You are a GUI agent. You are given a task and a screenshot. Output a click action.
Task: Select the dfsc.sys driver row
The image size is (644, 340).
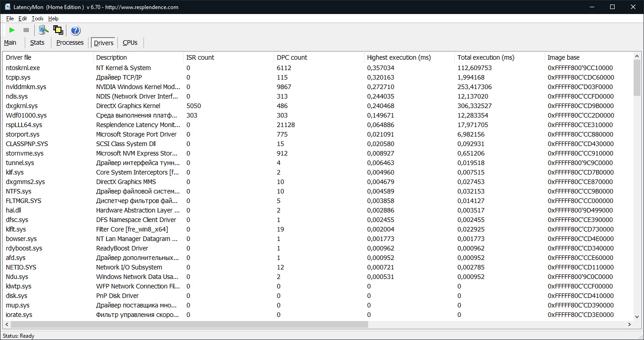318,220
